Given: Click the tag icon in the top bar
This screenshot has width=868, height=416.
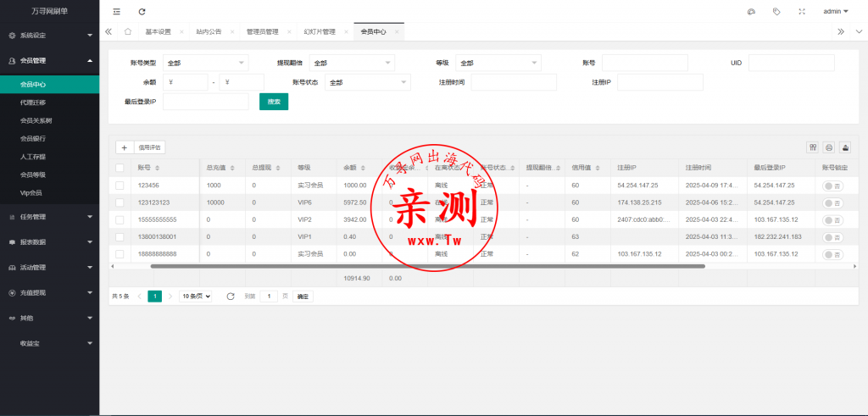Looking at the screenshot, I should point(776,11).
